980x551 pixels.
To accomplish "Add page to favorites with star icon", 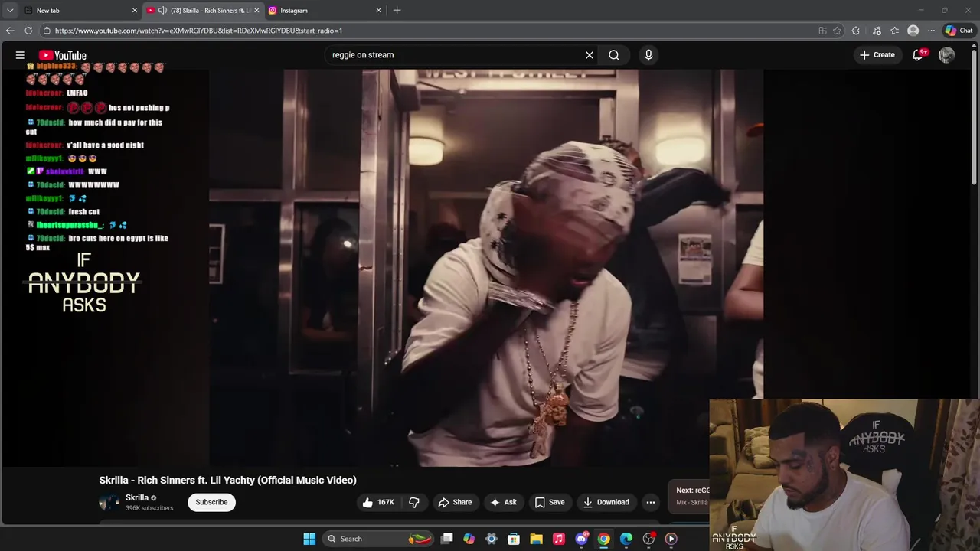I will pyautogui.click(x=837, y=31).
